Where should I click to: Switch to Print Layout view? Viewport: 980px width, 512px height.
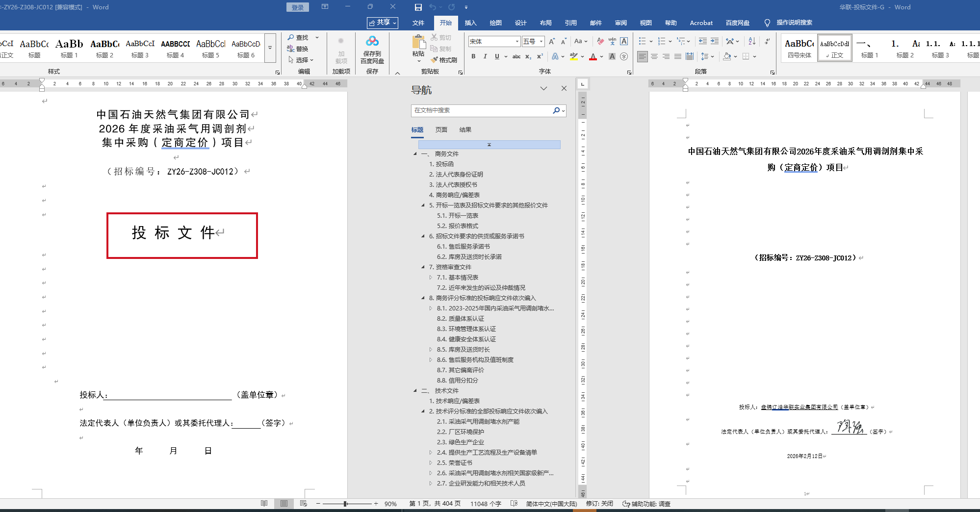pyautogui.click(x=284, y=504)
